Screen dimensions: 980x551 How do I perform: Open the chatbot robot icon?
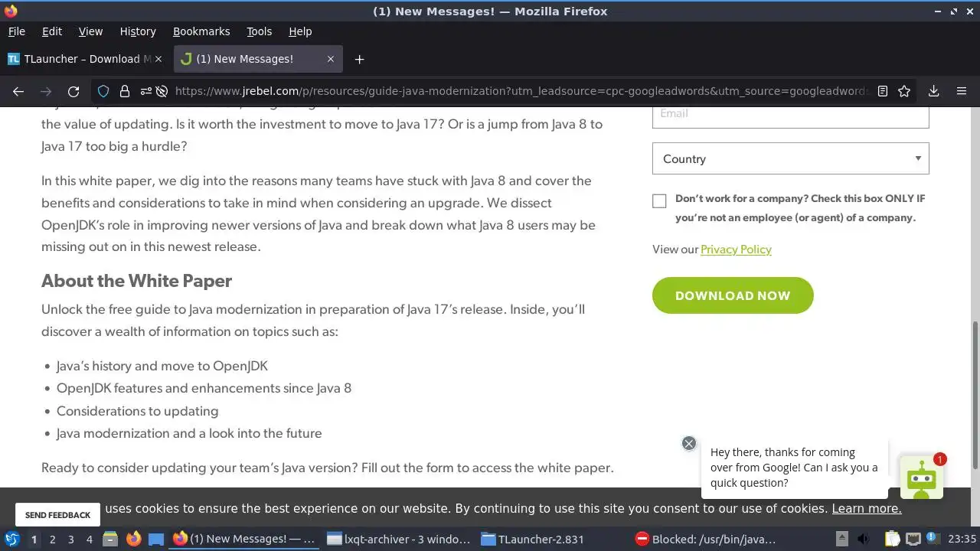tap(922, 478)
